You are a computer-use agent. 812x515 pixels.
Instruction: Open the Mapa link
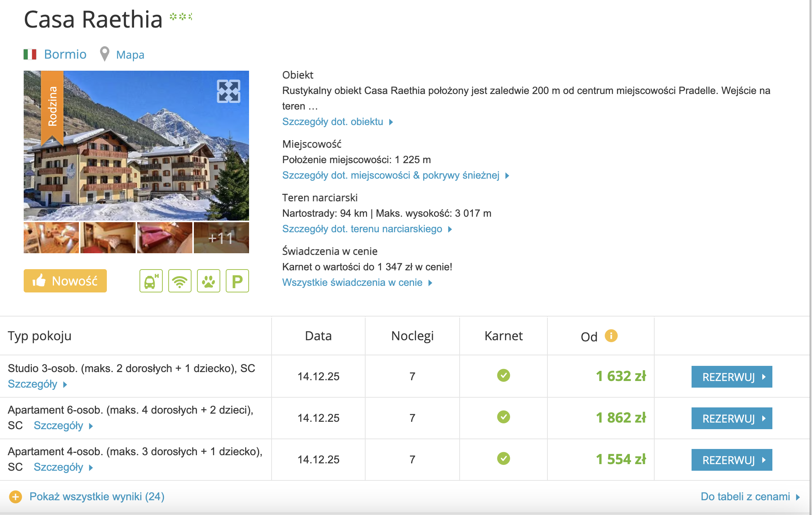(x=130, y=55)
